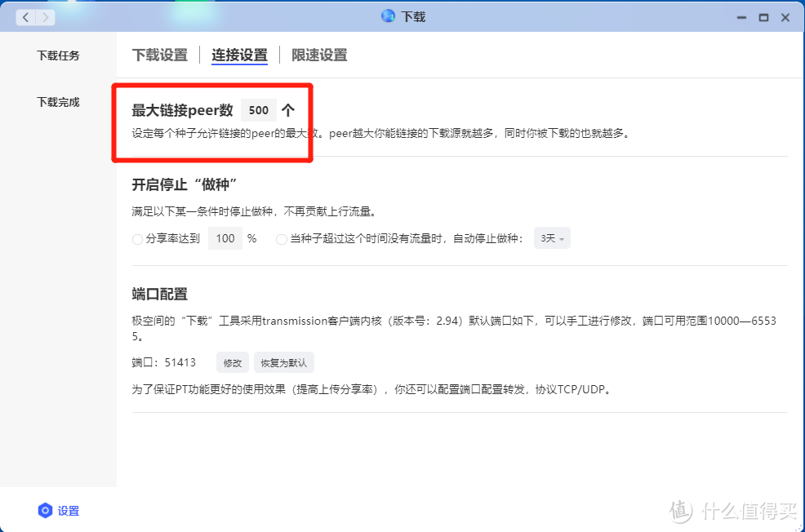Select the 当种子超过这个时间没有流量时 radio option
Image resolution: width=805 pixels, height=532 pixels.
[281, 240]
